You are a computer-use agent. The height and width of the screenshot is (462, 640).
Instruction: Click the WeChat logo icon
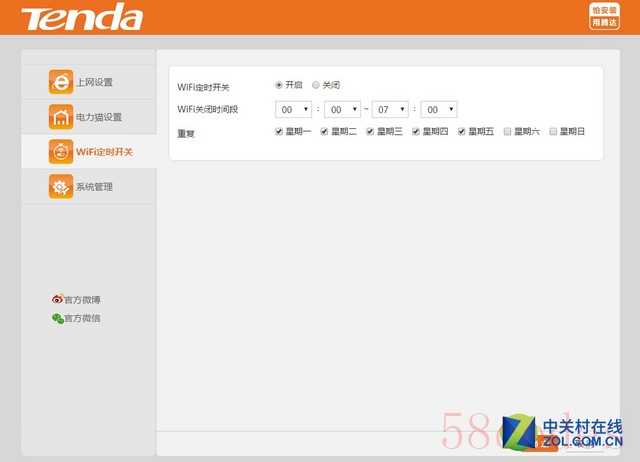[57, 319]
